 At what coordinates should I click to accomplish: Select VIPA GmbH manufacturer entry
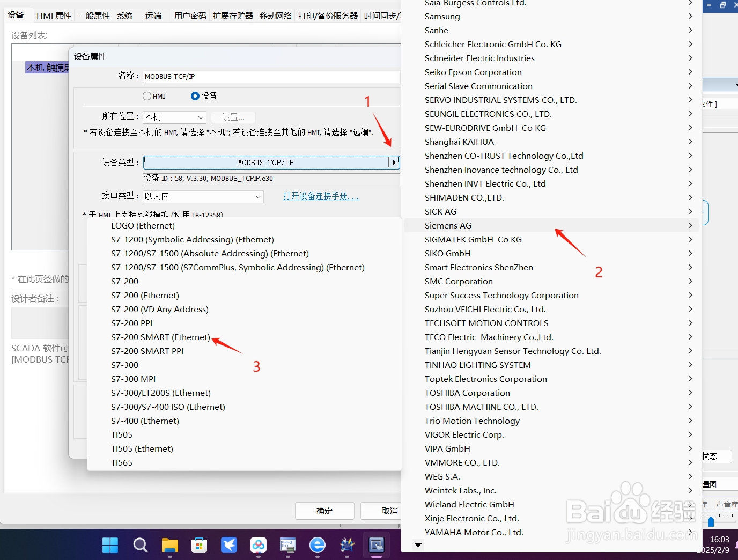coord(551,449)
